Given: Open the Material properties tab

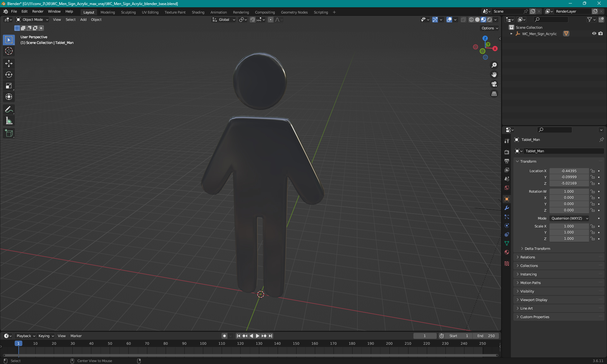Looking at the screenshot, I should pyautogui.click(x=507, y=252).
